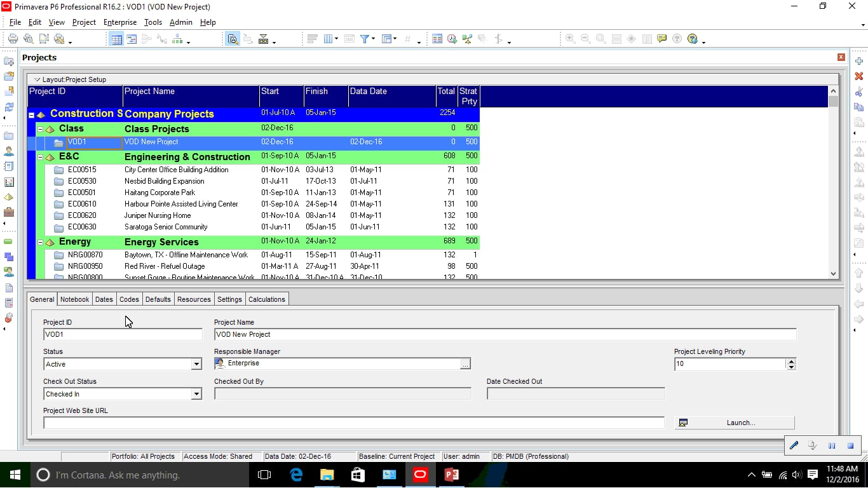
Task: Collapse the Energy Services group
Action: 40,242
